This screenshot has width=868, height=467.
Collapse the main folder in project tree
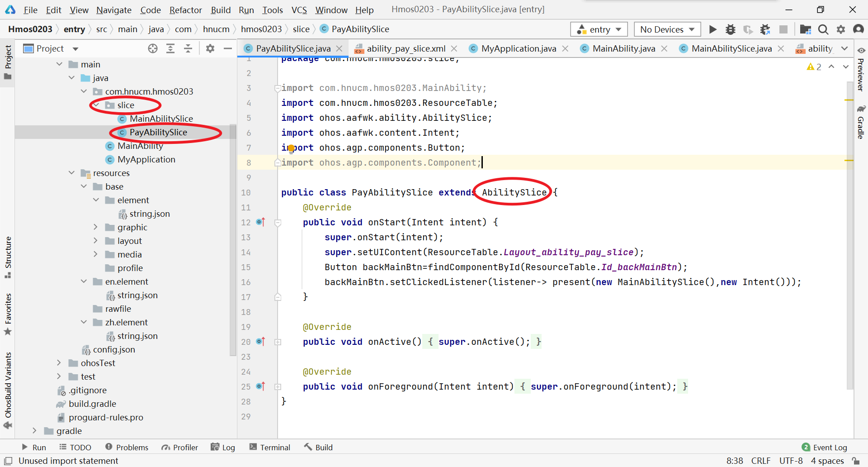(59, 64)
